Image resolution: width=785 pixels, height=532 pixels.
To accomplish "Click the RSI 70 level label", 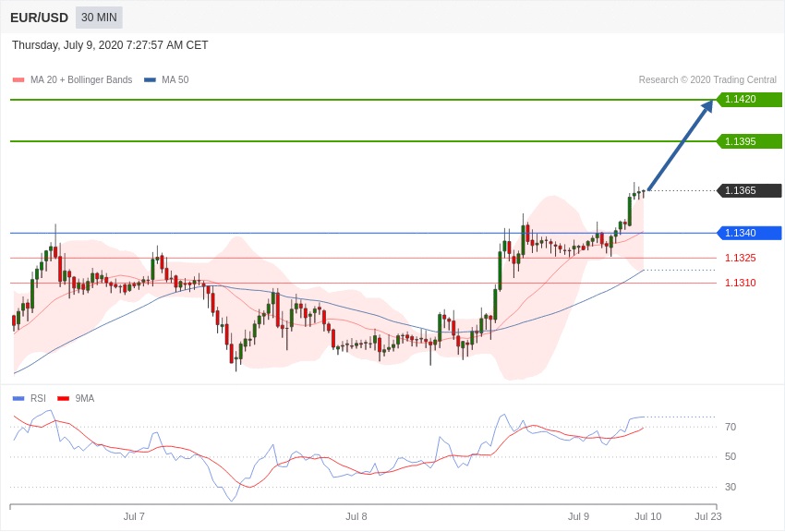I will point(731,427).
